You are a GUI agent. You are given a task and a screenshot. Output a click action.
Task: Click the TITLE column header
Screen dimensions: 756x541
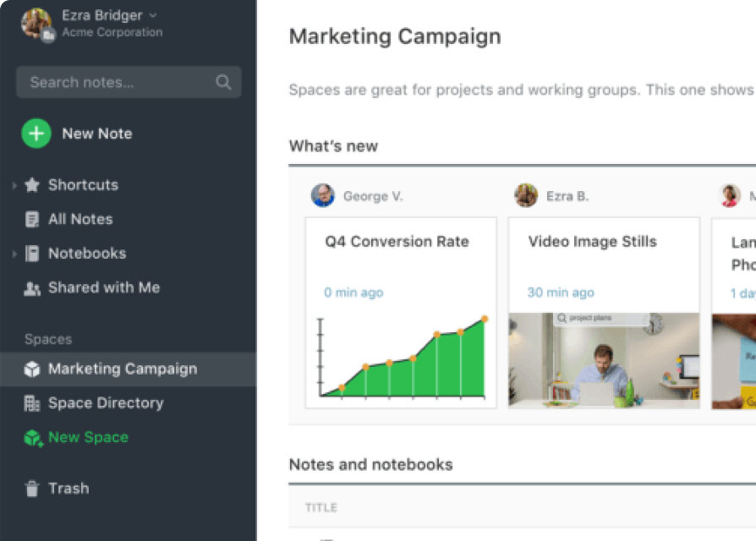tap(321, 508)
